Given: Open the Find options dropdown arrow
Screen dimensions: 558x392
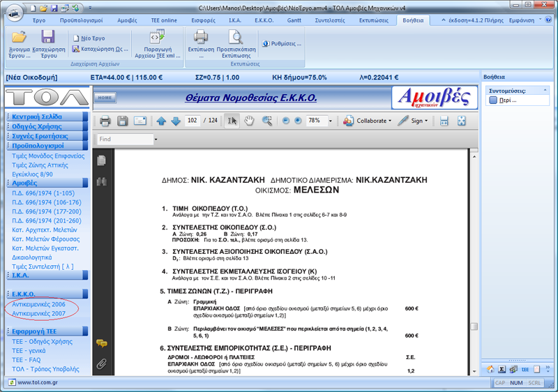Looking at the screenshot, I should pyautogui.click(x=156, y=139).
